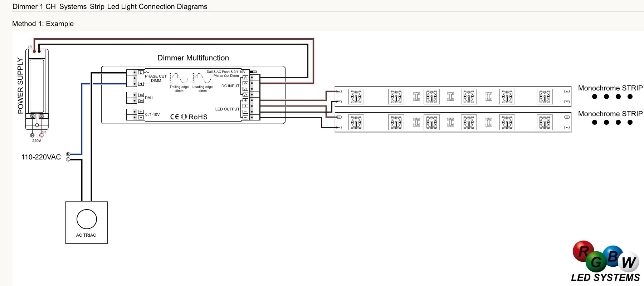Click the 'Method 1: Example' heading
The image size is (644, 286).
(43, 24)
